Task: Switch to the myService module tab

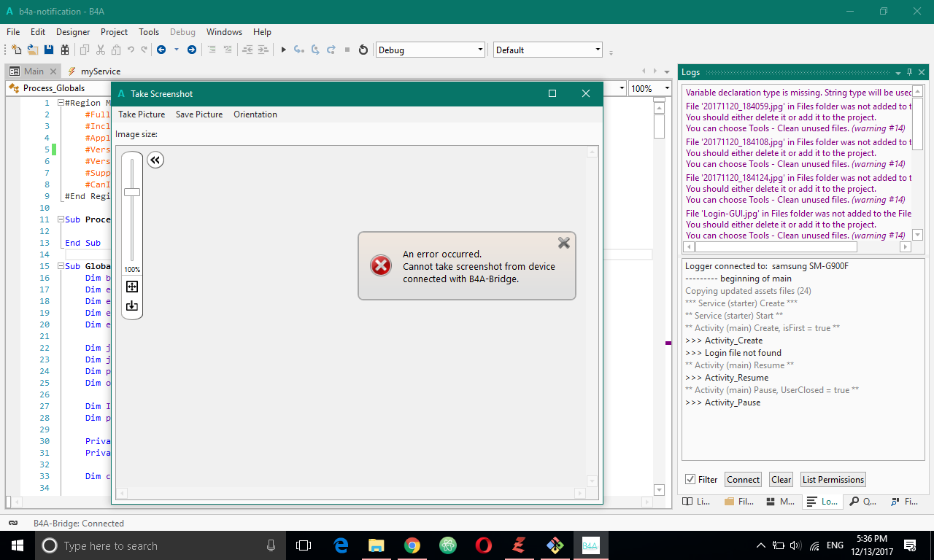Action: point(94,71)
